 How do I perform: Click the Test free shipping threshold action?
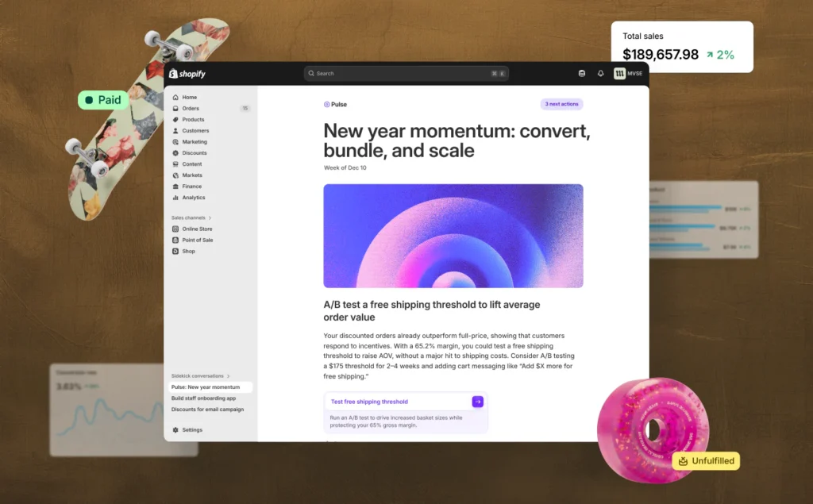(x=369, y=402)
